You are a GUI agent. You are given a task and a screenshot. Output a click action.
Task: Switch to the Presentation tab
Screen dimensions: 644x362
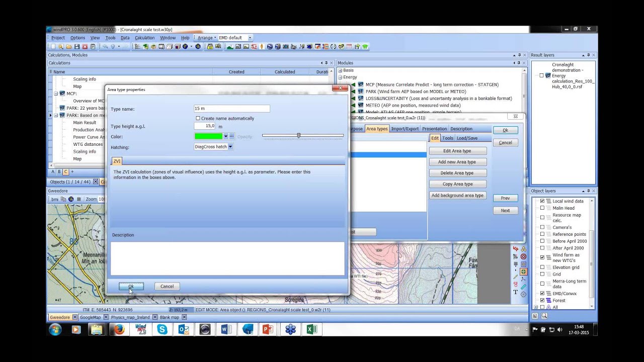[x=434, y=129]
